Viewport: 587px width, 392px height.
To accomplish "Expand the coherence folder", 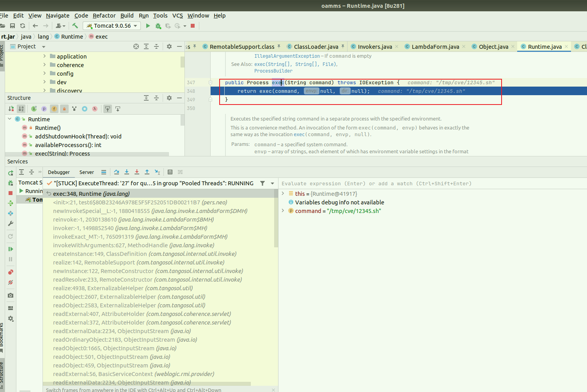I will pyautogui.click(x=44, y=65).
